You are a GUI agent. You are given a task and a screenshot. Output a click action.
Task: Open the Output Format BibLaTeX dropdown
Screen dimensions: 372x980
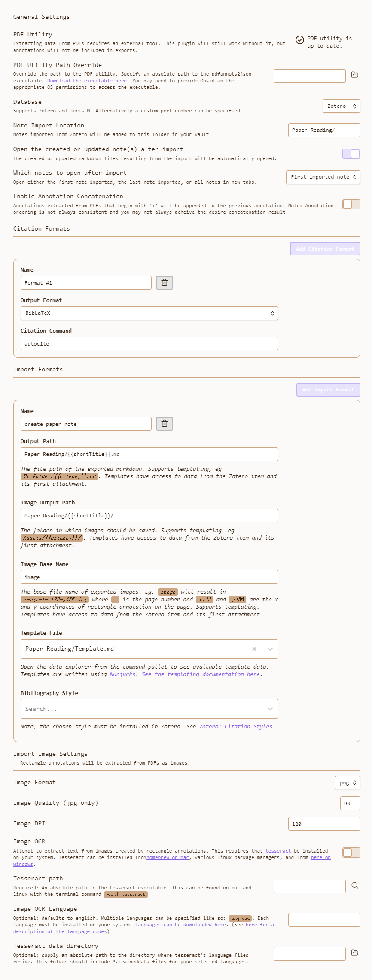point(149,313)
